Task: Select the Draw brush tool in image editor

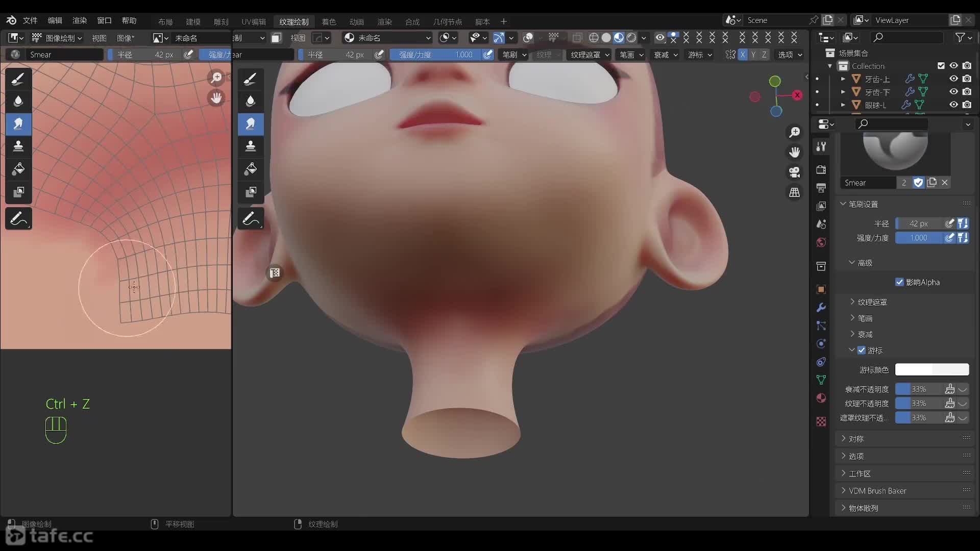Action: coord(18,79)
